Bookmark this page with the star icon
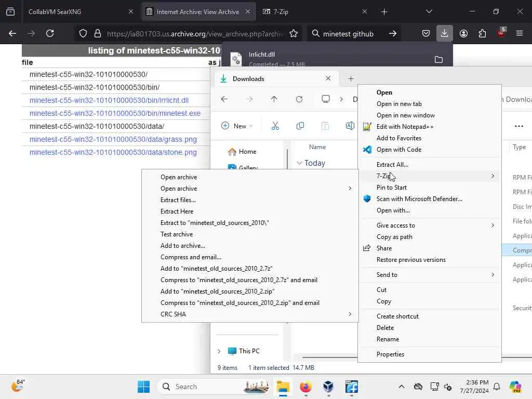Viewport: 532px width, 399px height. (294, 34)
